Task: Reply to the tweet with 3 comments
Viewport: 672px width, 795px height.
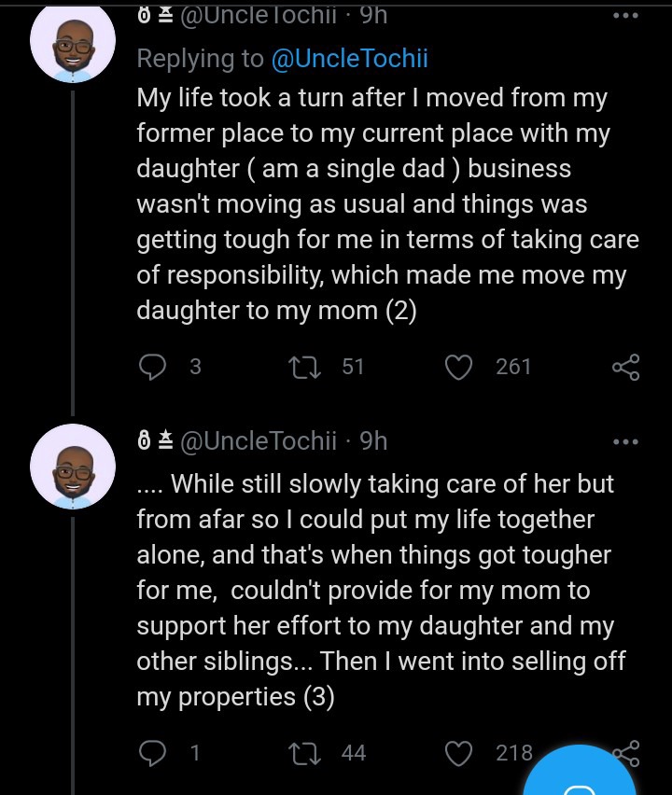Action: click(x=152, y=367)
